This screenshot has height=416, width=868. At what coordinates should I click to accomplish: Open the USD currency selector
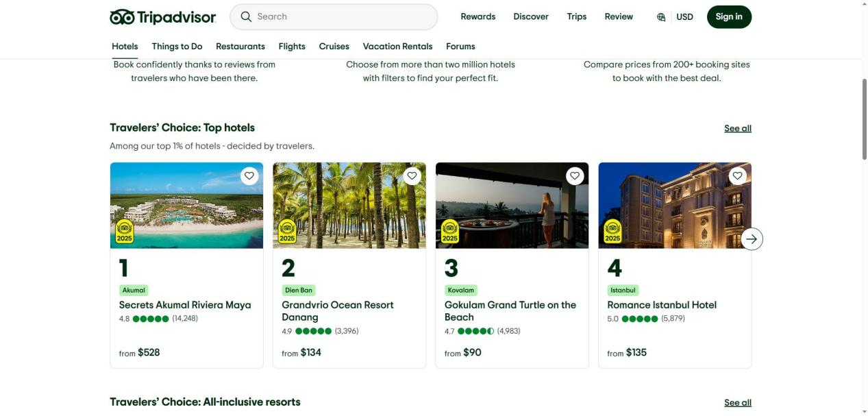coord(684,17)
